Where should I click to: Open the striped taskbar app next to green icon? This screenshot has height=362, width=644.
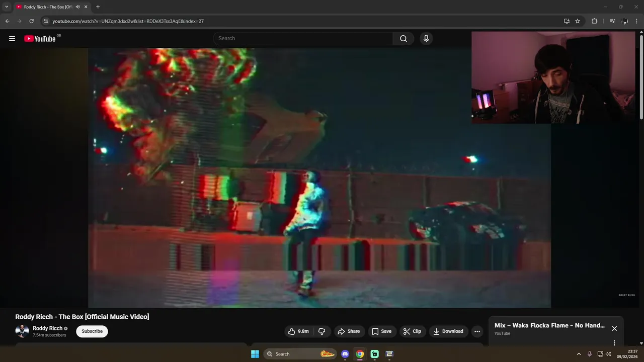point(389,354)
